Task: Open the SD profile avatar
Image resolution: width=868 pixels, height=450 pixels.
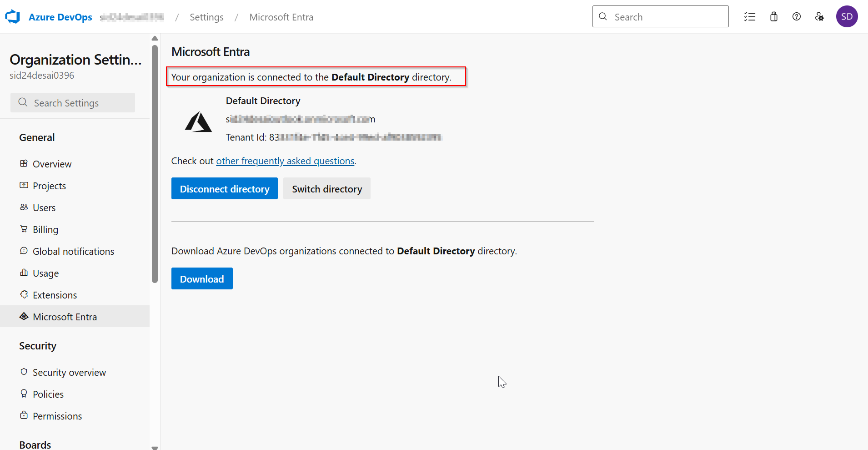Action: tap(847, 17)
